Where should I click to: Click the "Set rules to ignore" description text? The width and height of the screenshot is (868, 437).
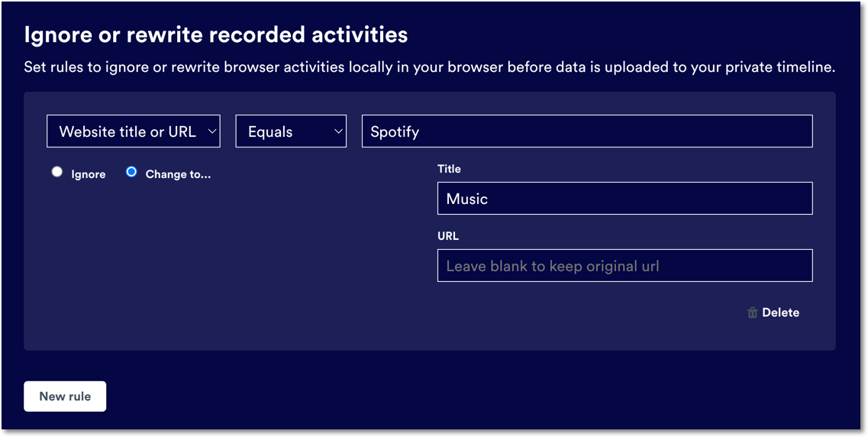(429, 67)
